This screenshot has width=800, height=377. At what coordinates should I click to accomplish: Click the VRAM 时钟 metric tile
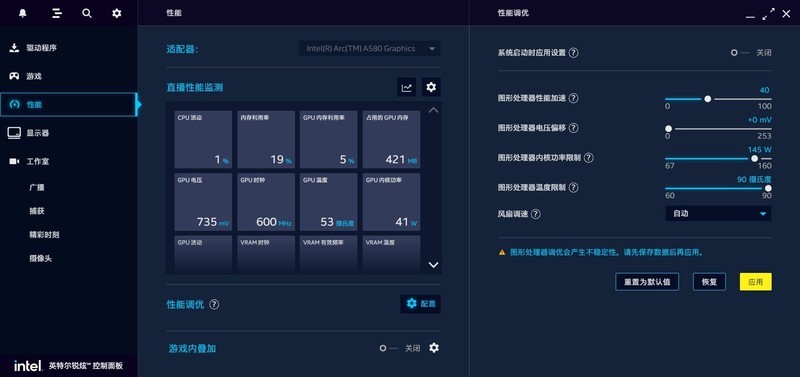pos(266,254)
